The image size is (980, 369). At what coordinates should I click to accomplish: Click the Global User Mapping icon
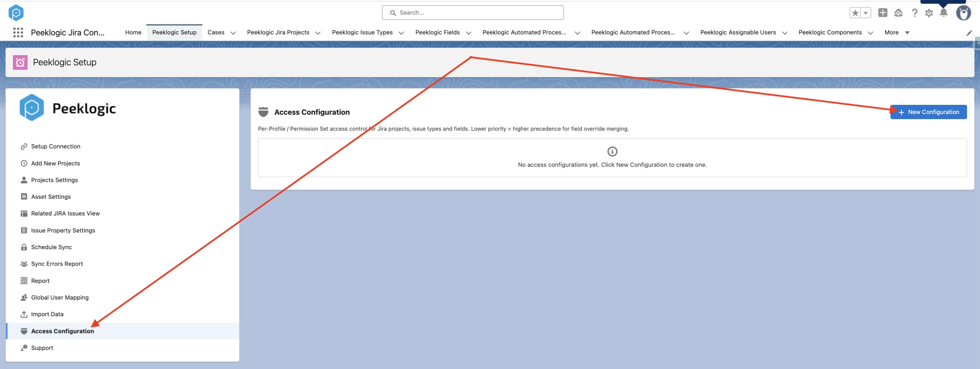(24, 297)
